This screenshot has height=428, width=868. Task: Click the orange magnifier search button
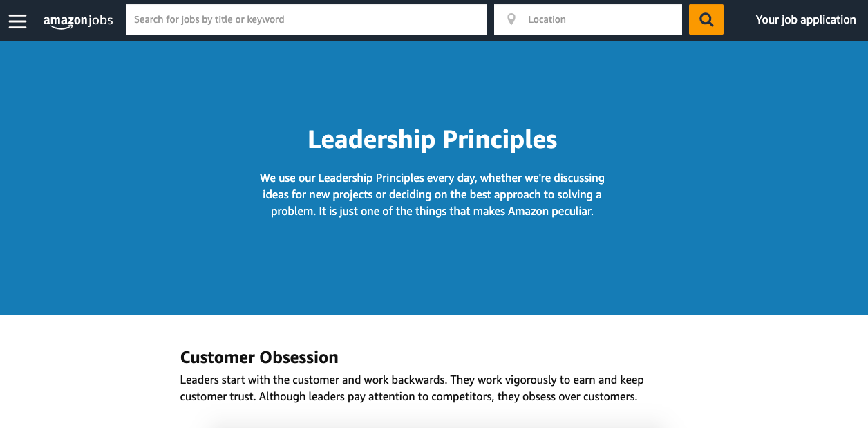(706, 19)
